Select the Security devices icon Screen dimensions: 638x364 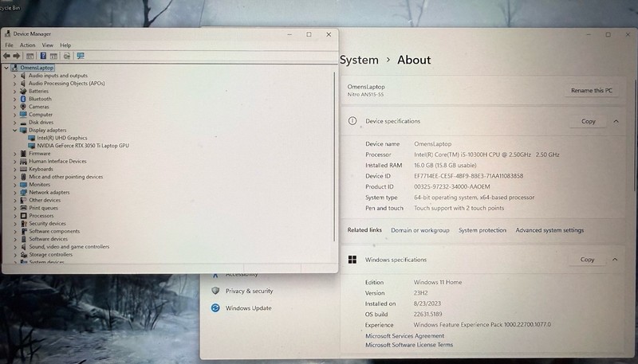[x=23, y=224]
